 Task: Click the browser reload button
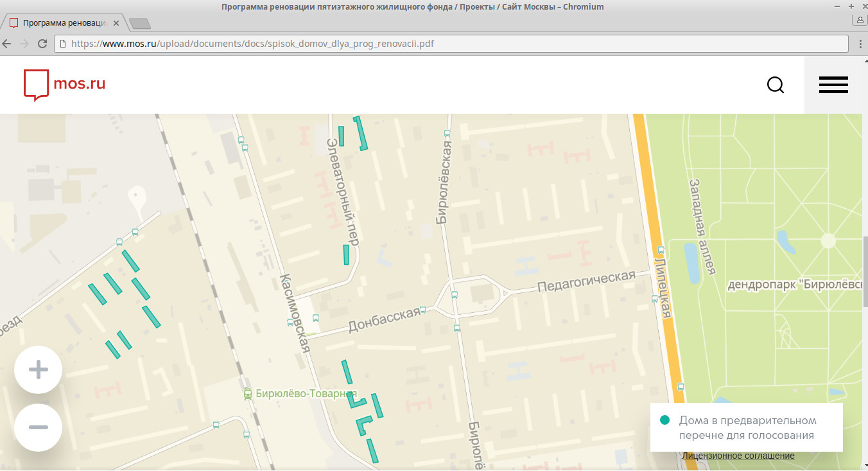click(42, 44)
